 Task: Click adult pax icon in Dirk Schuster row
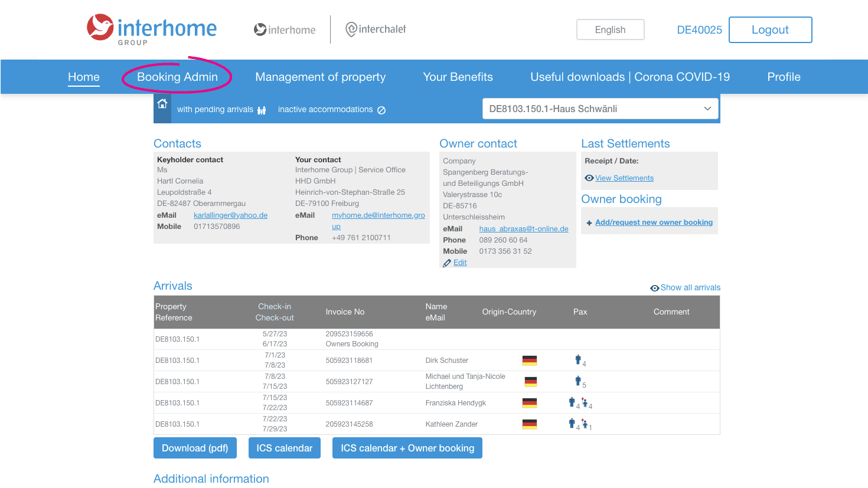point(578,359)
